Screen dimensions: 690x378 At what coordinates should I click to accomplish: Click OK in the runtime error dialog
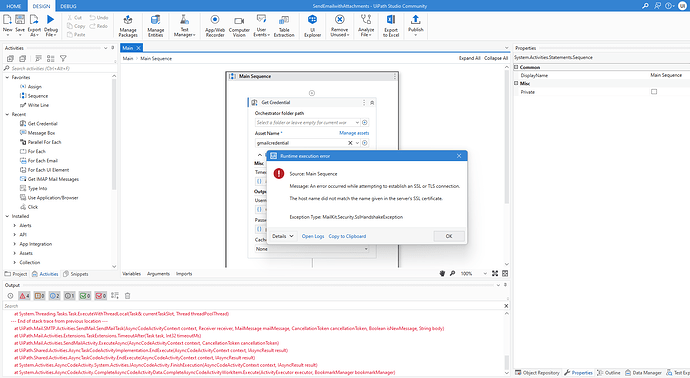pyautogui.click(x=449, y=236)
